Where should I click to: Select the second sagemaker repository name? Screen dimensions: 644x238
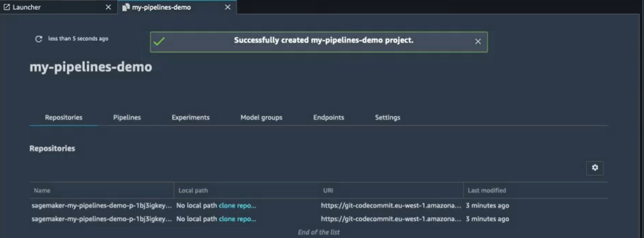(101, 219)
